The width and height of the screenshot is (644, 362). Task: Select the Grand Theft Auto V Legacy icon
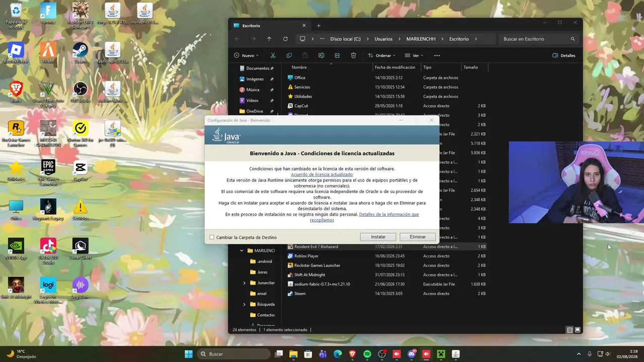(48, 95)
